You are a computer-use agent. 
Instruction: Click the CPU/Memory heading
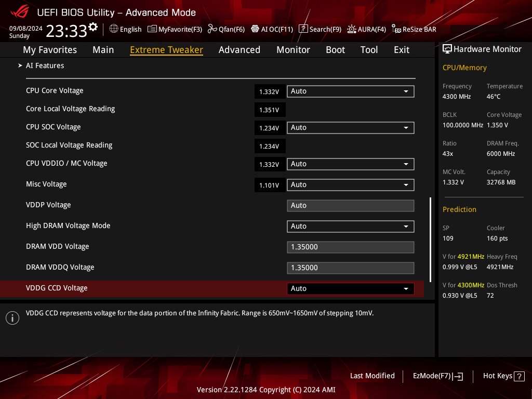tap(464, 68)
